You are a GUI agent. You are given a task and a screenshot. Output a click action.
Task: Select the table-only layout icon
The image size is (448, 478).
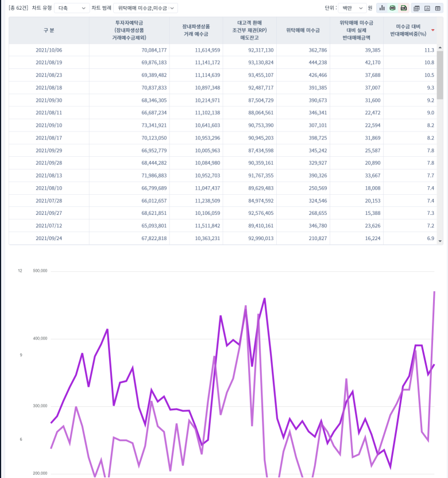coord(438,8)
